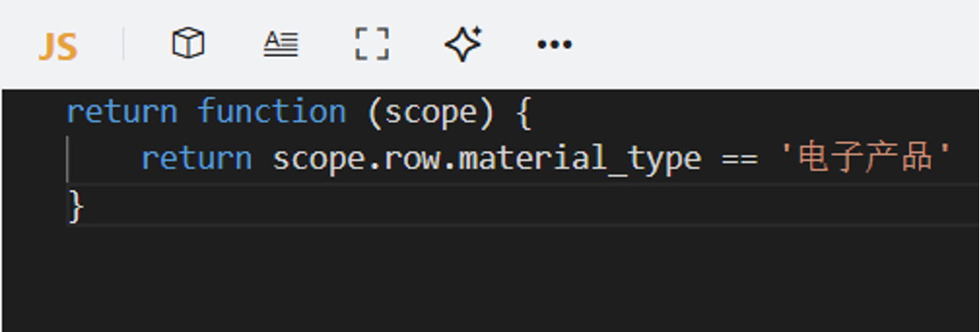The height and width of the screenshot is (332, 980).
Task: Click the indent guide before second return
Action: click(x=69, y=158)
